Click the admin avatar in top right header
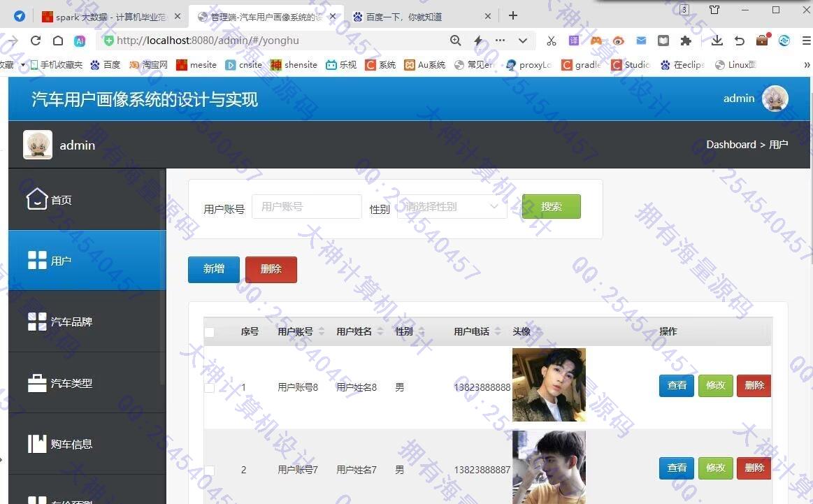The image size is (813, 504). click(775, 99)
